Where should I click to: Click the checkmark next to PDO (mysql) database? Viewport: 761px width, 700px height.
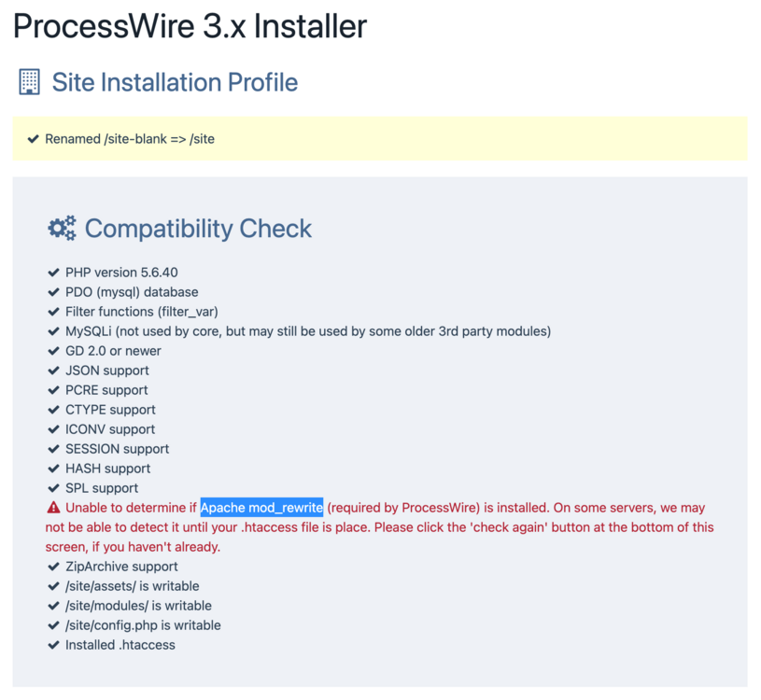(x=53, y=292)
